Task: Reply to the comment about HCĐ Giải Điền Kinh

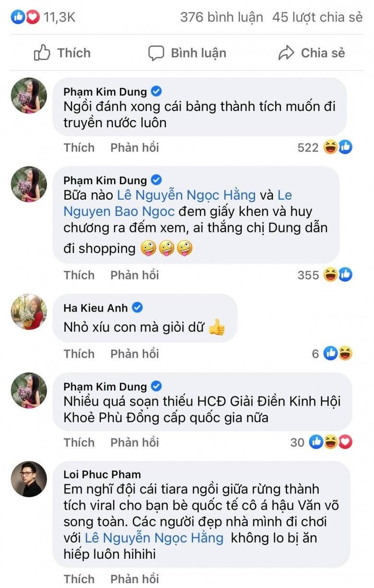Action: 134,442
